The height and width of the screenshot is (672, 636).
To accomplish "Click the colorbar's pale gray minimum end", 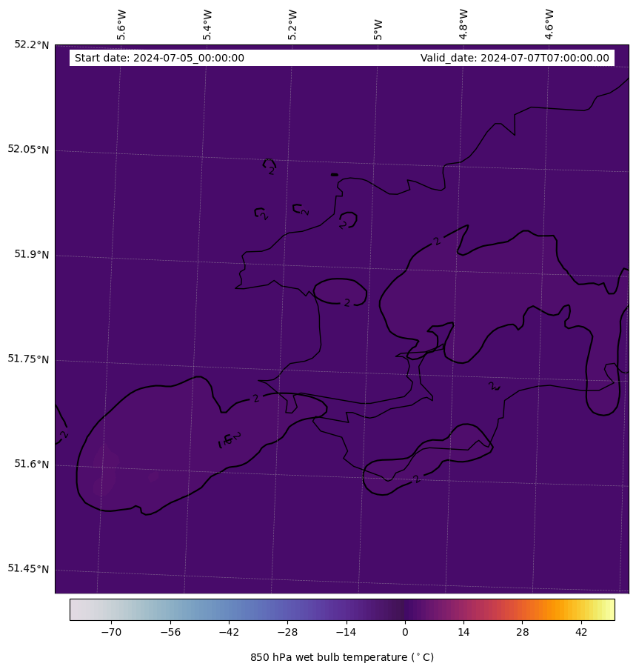I will [74, 609].
